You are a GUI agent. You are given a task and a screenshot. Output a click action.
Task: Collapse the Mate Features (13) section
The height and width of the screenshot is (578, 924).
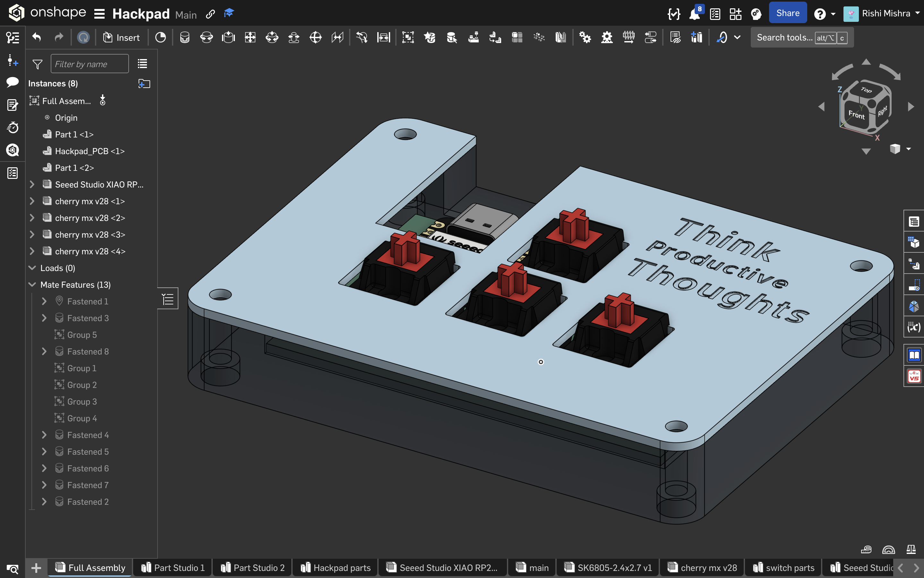click(32, 285)
